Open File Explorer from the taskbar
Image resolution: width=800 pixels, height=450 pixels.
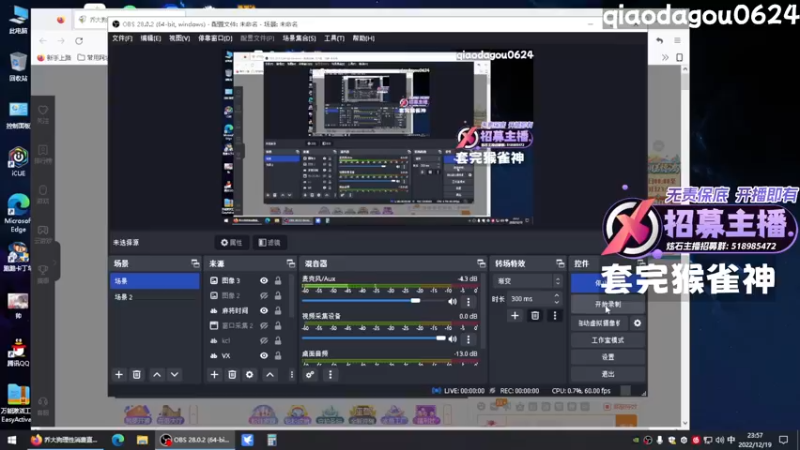pyautogui.click(x=142, y=440)
